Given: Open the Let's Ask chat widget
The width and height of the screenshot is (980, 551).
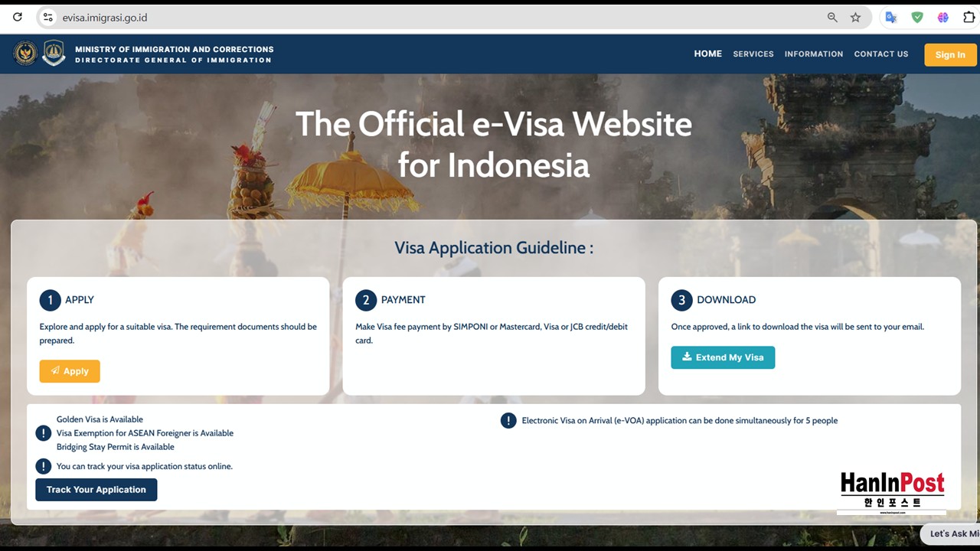Looking at the screenshot, I should click(x=952, y=533).
